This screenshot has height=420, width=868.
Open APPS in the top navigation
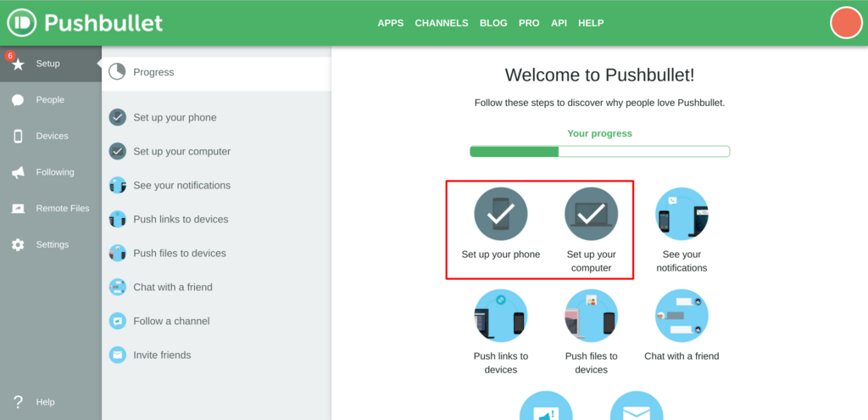pyautogui.click(x=391, y=23)
